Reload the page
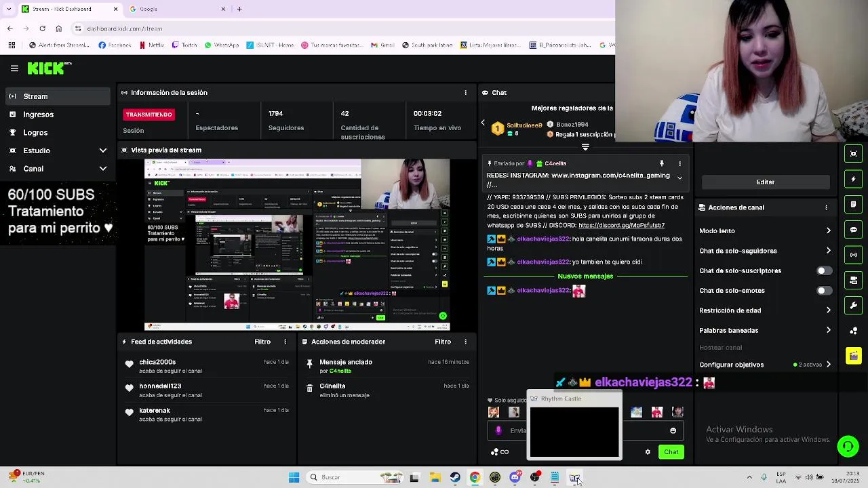Image resolution: width=868 pixels, height=488 pixels. pos(42,28)
